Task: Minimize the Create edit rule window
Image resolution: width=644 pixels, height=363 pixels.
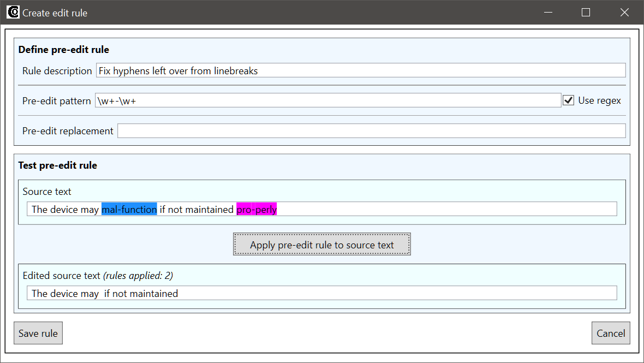Action: pyautogui.click(x=547, y=13)
